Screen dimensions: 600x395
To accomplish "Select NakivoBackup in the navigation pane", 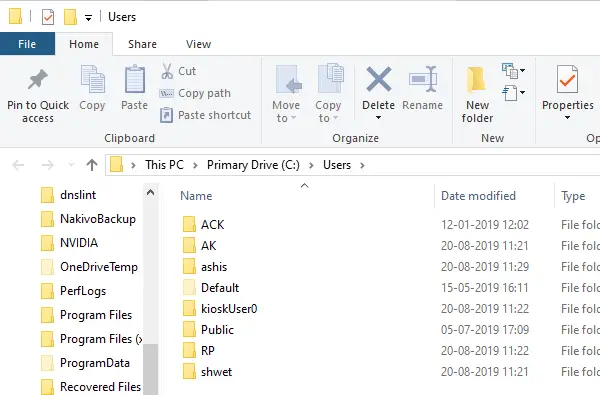I will (98, 219).
